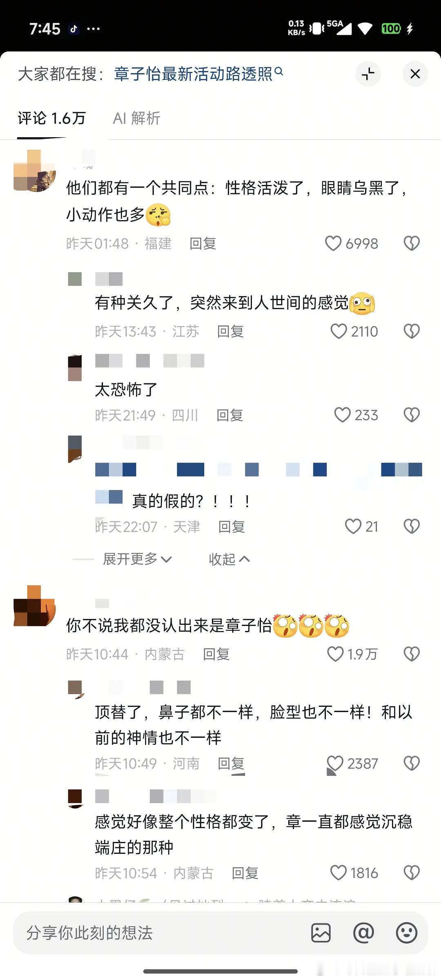The image size is (441, 980).
Task: Like the 江苏 reply with 2110 likes
Action: [x=339, y=331]
